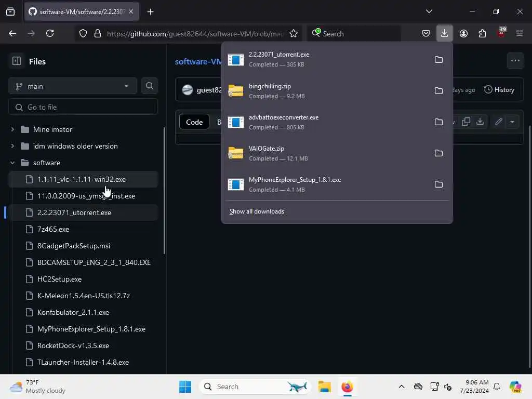Select HC2Setup.exe in file tree
The height and width of the screenshot is (399, 532).
tap(83, 279)
